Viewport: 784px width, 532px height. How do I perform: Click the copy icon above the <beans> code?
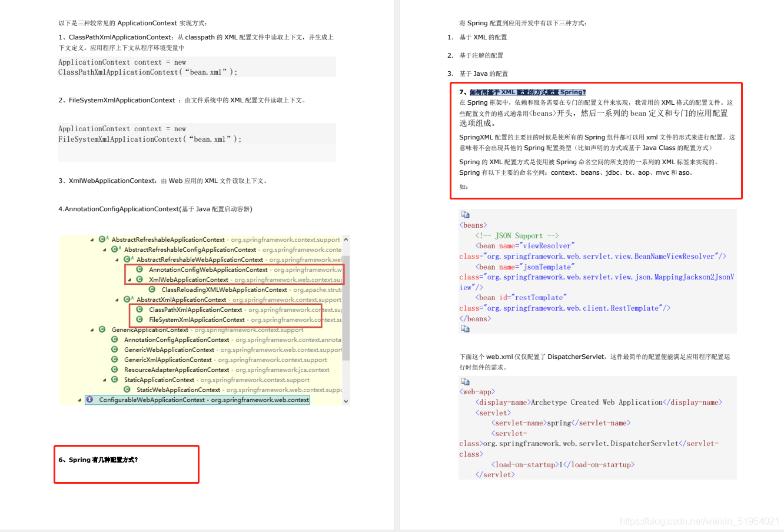[465, 215]
